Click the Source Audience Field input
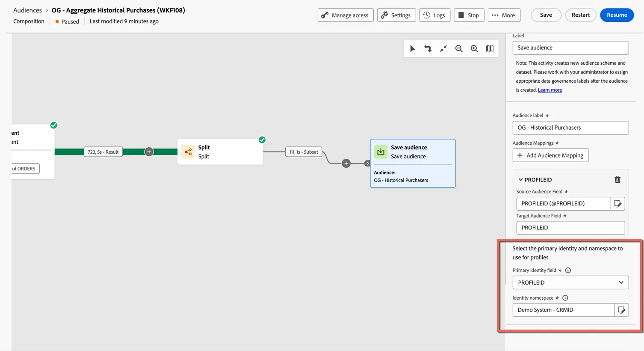 [564, 204]
